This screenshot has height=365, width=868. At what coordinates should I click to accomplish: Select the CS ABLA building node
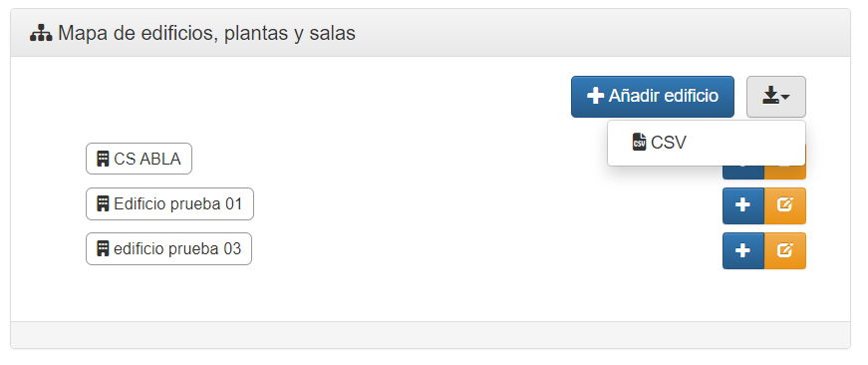[139, 159]
